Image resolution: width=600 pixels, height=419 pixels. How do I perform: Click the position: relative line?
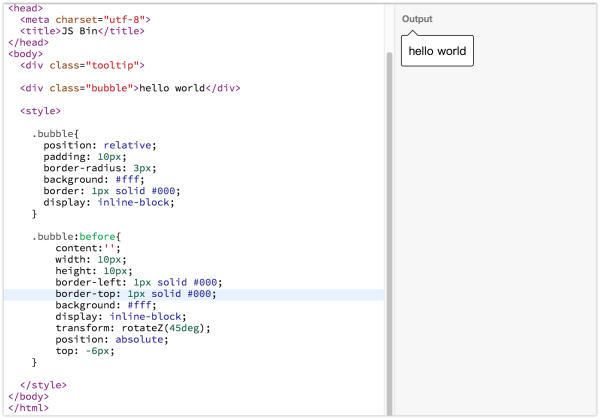(x=100, y=145)
